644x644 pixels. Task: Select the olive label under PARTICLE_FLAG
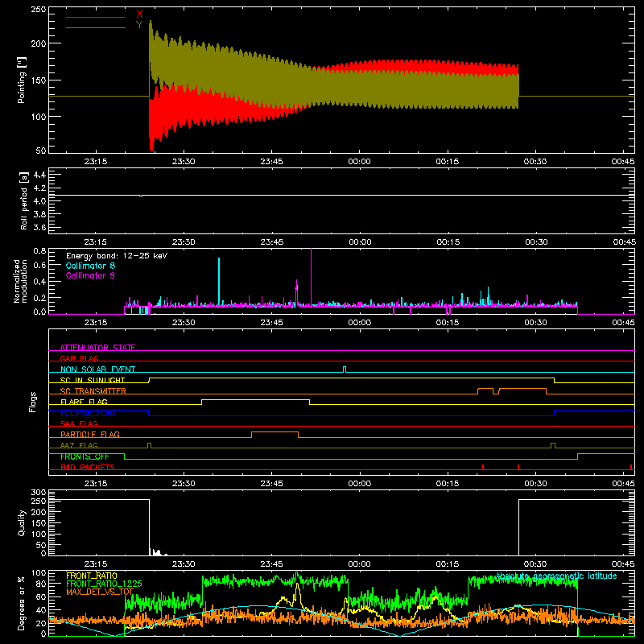[x=79, y=445]
